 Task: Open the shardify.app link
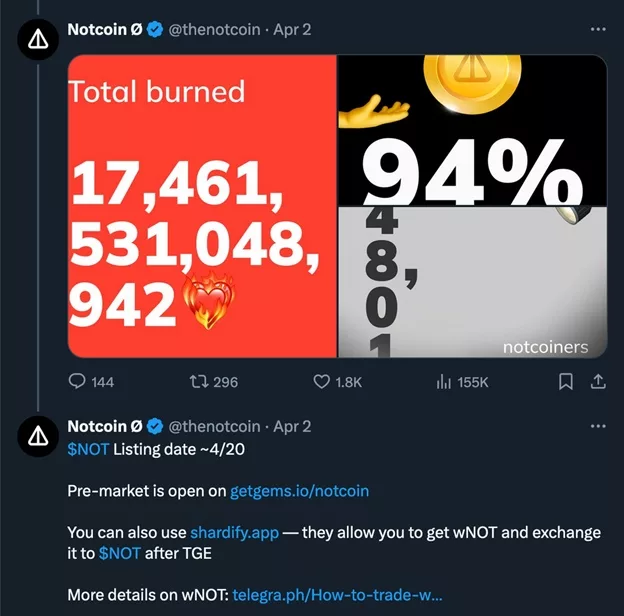tap(234, 533)
